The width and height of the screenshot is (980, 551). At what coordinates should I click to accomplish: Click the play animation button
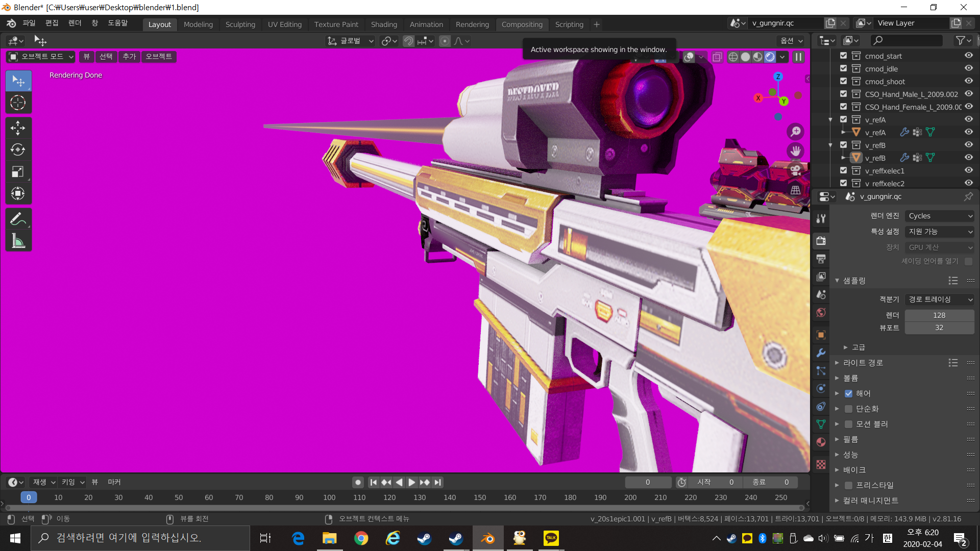[x=411, y=482]
